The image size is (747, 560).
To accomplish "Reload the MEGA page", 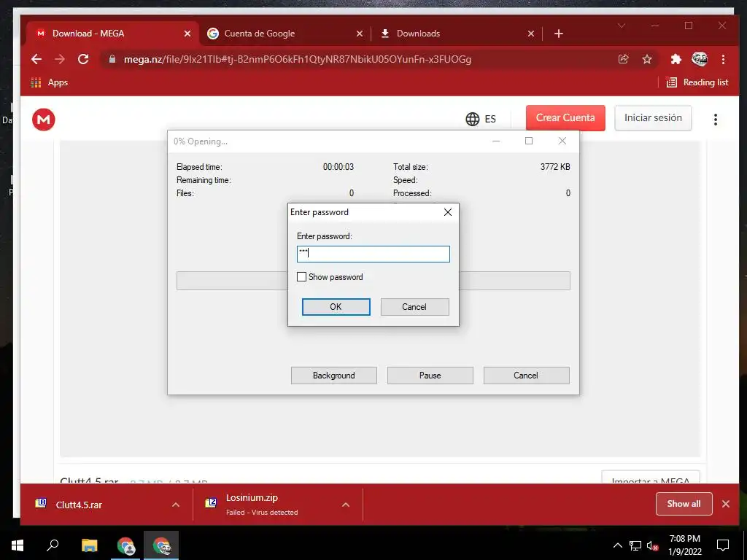I will (83, 59).
